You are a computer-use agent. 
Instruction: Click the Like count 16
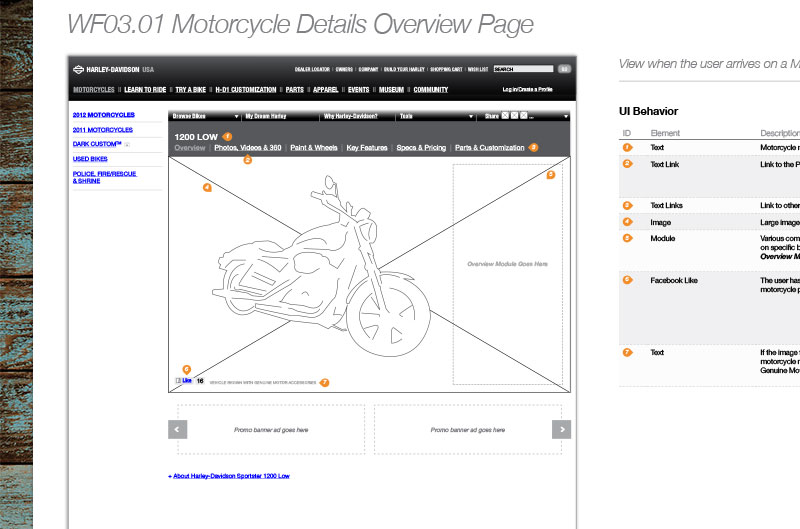[x=200, y=381]
